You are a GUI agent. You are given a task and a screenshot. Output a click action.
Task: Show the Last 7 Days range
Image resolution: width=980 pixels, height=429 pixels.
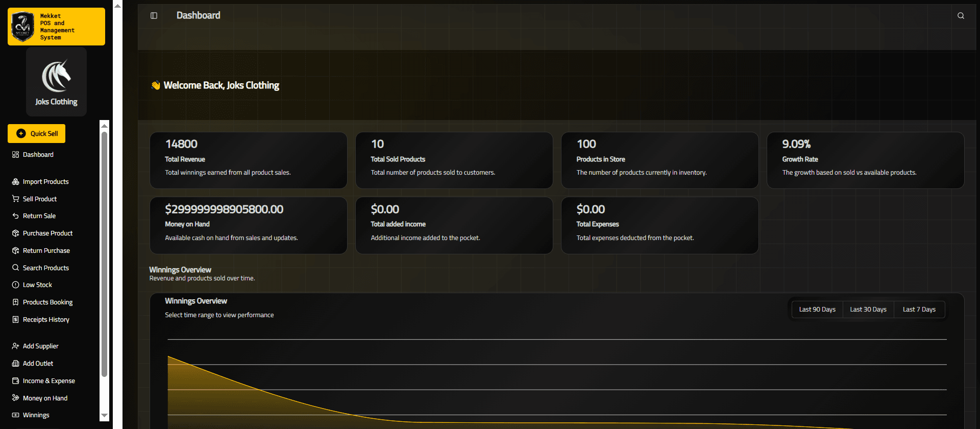(x=919, y=309)
